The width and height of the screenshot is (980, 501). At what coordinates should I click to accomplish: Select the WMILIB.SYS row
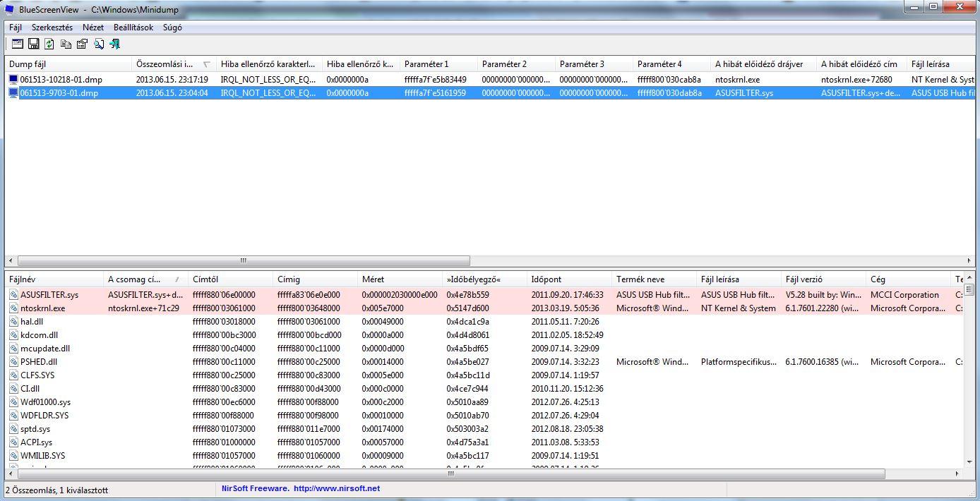point(484,456)
